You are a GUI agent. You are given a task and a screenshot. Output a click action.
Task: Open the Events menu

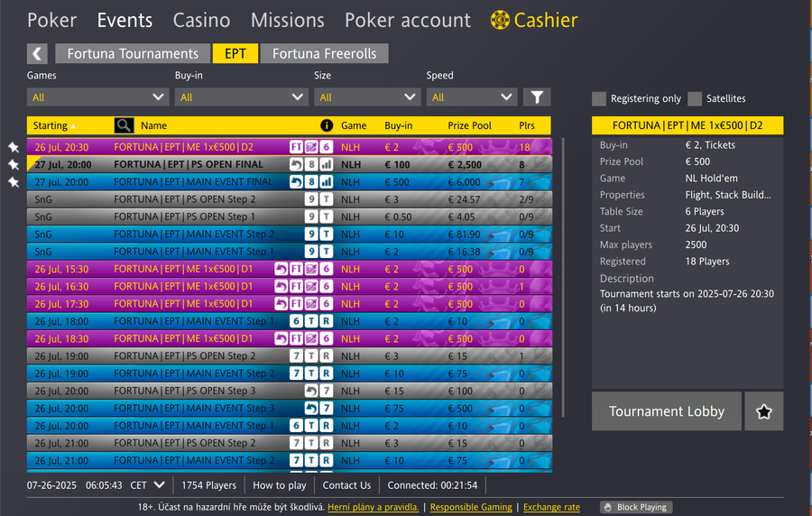pos(125,20)
